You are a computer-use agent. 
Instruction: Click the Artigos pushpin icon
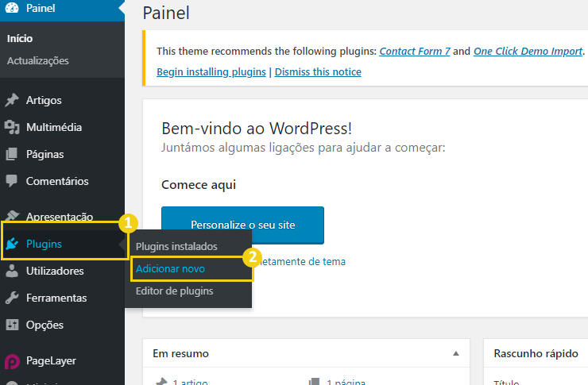pos(12,100)
